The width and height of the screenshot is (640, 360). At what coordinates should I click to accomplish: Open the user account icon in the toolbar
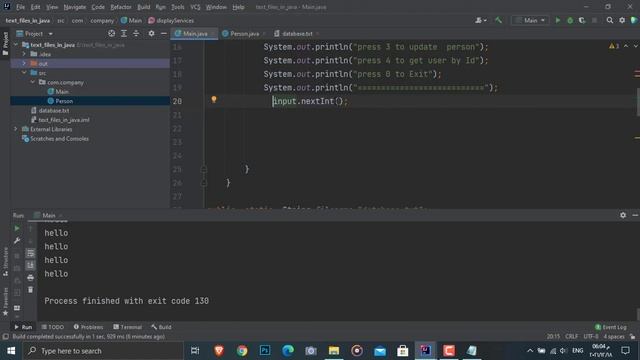tap(480, 20)
